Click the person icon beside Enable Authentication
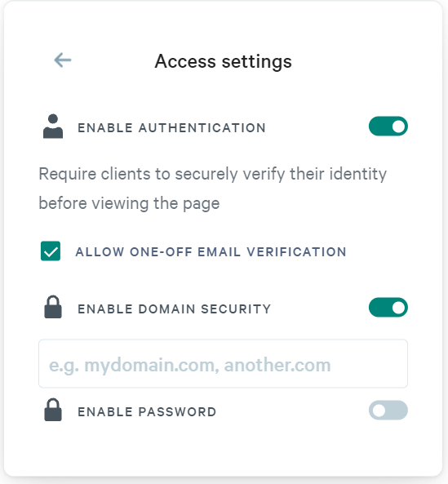The width and height of the screenshot is (448, 484). click(x=53, y=127)
